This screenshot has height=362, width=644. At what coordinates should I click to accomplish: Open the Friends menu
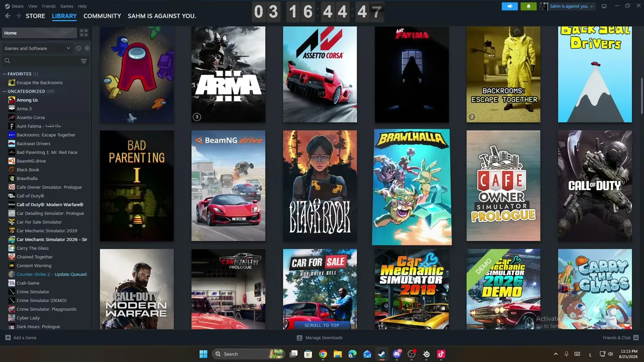tap(49, 6)
